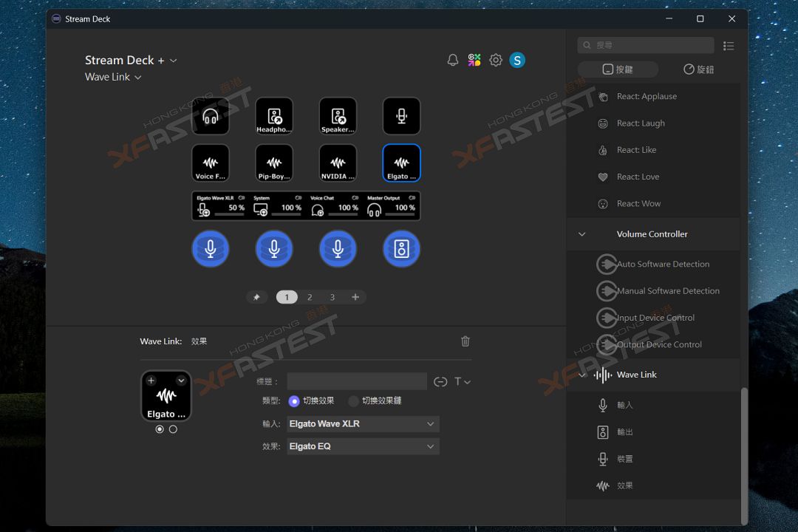
Task: Click the first blue microphone dial
Action: (210, 249)
